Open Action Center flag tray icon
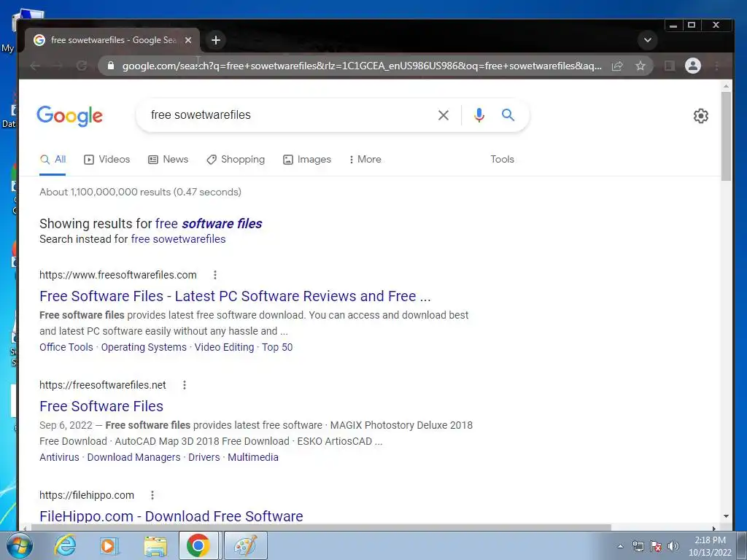747x560 pixels. click(x=656, y=545)
